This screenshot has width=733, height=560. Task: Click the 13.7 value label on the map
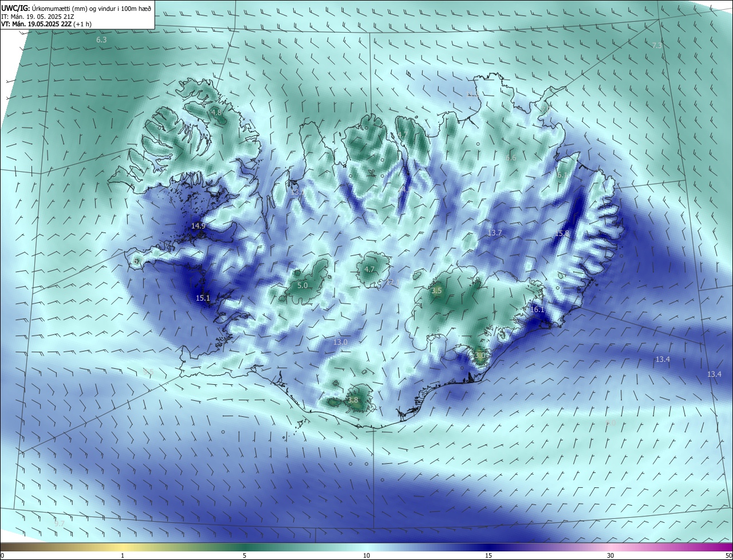coord(495,233)
